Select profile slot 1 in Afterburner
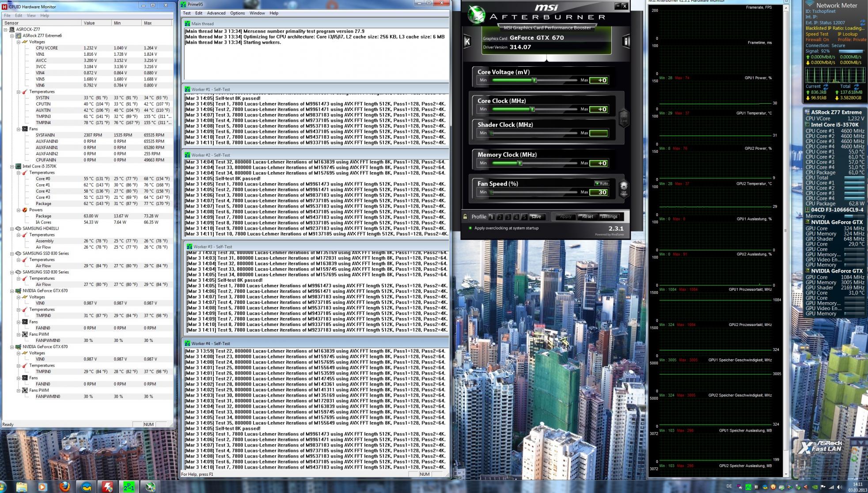868x493 pixels. [491, 217]
